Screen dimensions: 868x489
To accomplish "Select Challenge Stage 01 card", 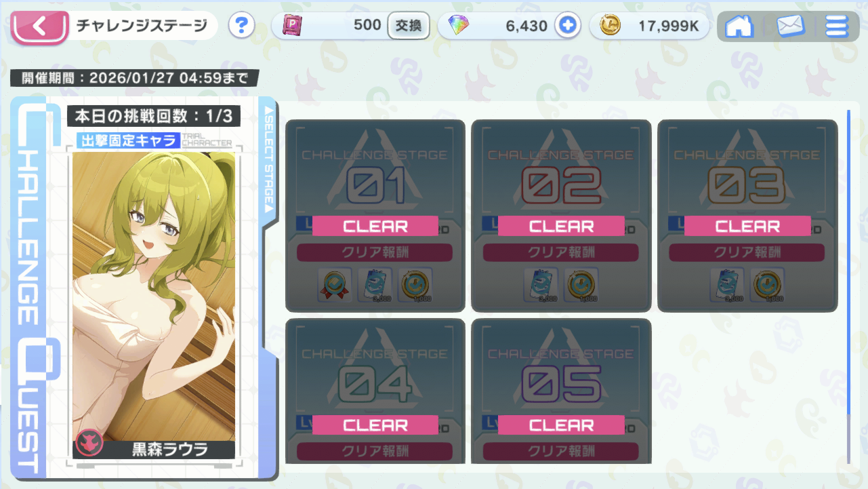I will pyautogui.click(x=375, y=216).
